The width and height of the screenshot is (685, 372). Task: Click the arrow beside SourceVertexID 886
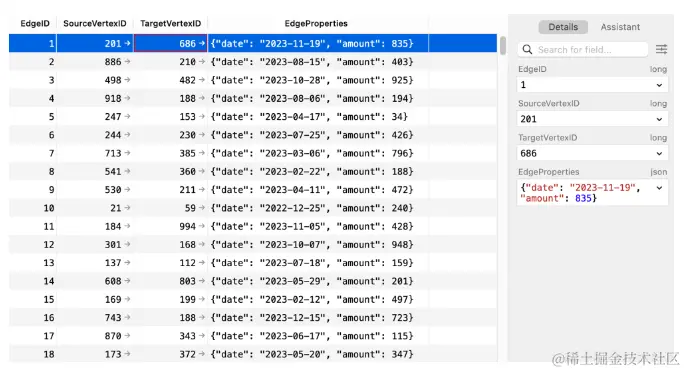(x=127, y=62)
